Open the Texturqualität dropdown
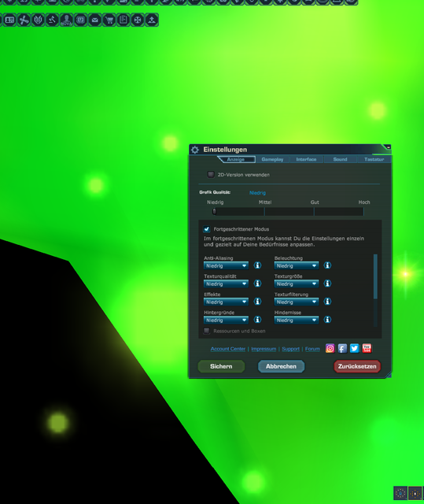424x504 pixels. pos(226,283)
